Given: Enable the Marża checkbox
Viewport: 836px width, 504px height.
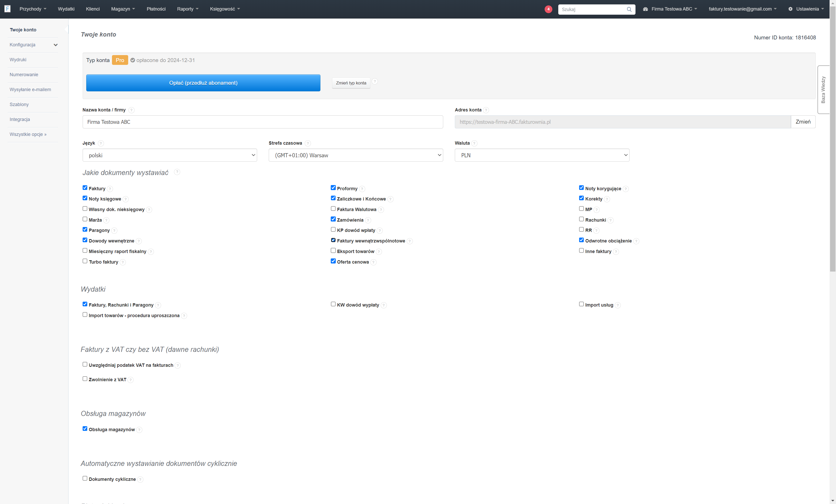Looking at the screenshot, I should [x=85, y=219].
